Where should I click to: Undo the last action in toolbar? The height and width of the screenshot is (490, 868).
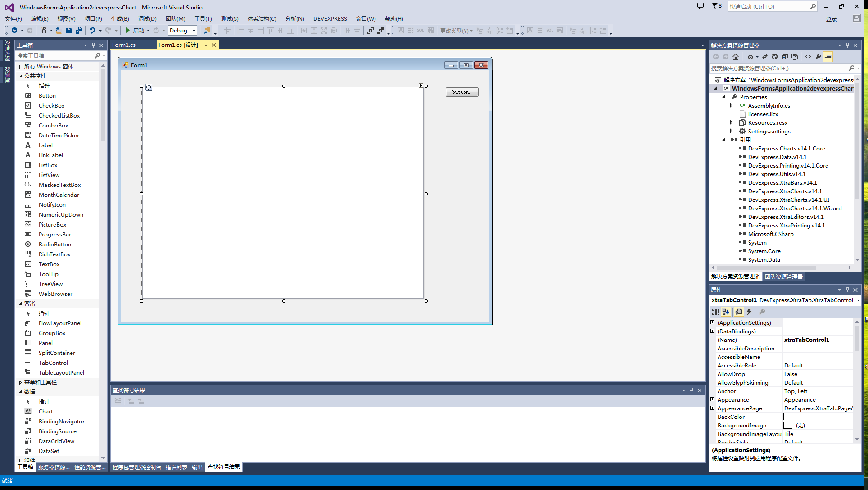click(92, 30)
